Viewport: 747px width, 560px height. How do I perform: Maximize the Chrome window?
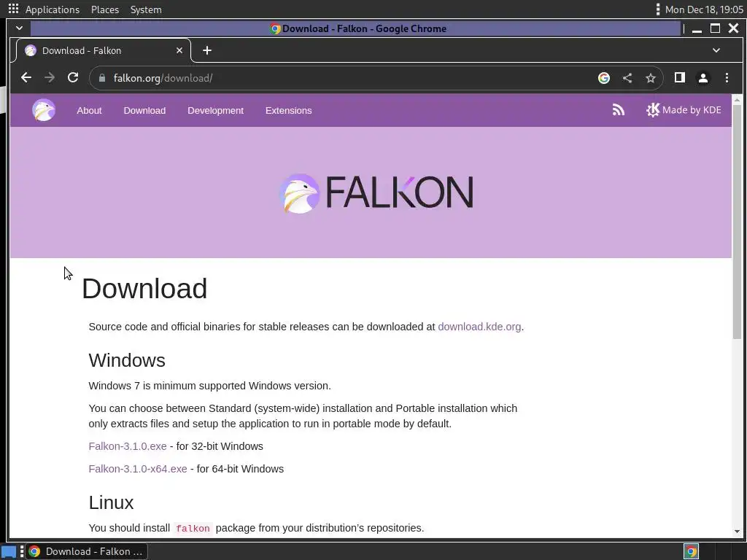715,28
